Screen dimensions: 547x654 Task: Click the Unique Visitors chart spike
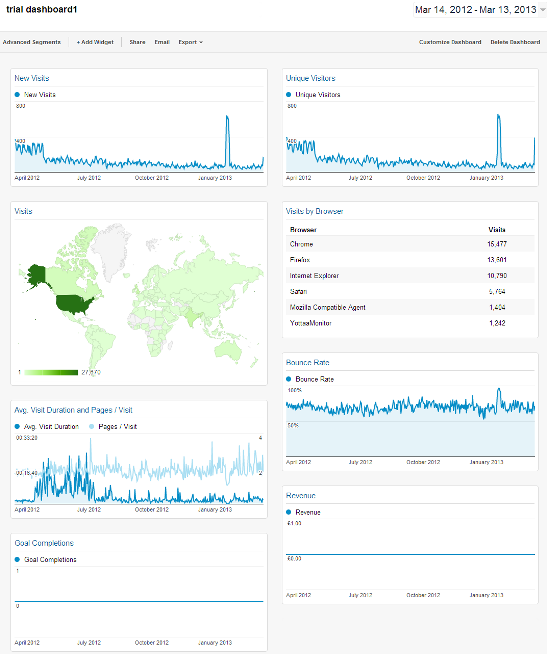(x=499, y=118)
